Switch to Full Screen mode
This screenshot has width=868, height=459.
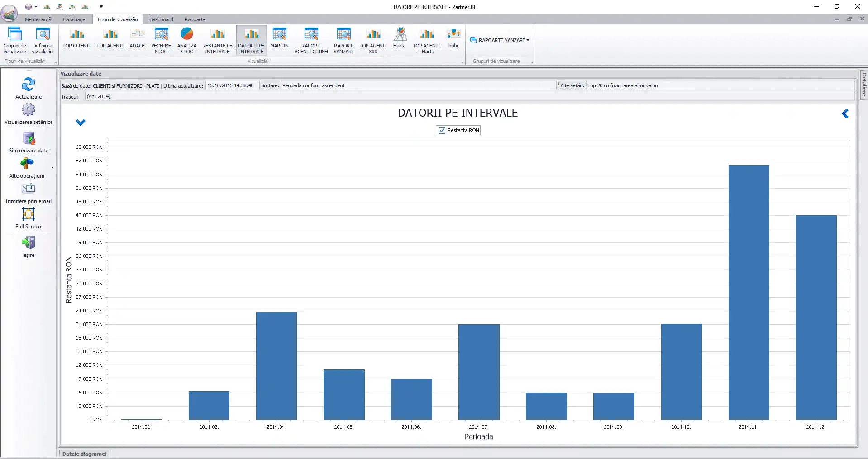(29, 219)
